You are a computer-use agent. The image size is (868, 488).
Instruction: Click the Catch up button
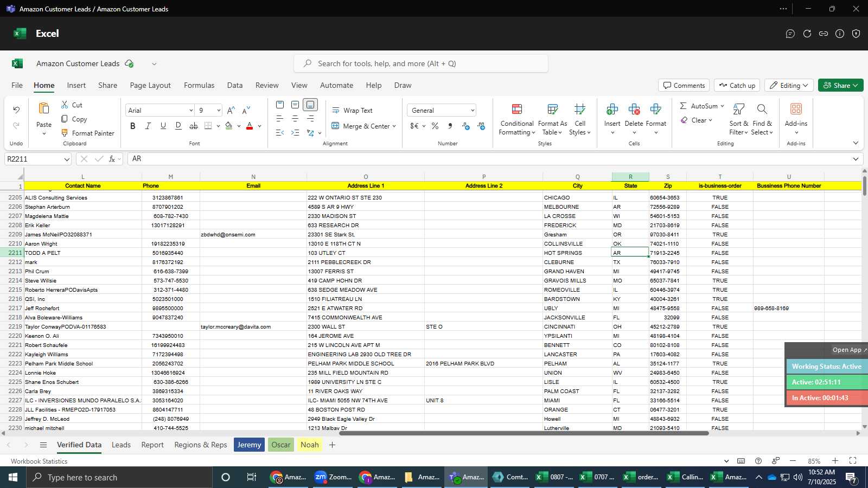pos(737,85)
